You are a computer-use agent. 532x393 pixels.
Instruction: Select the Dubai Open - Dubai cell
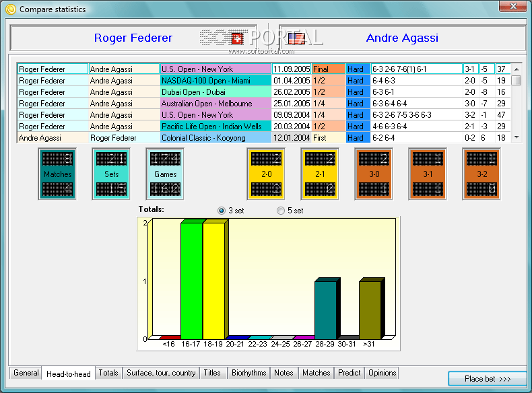coord(215,92)
